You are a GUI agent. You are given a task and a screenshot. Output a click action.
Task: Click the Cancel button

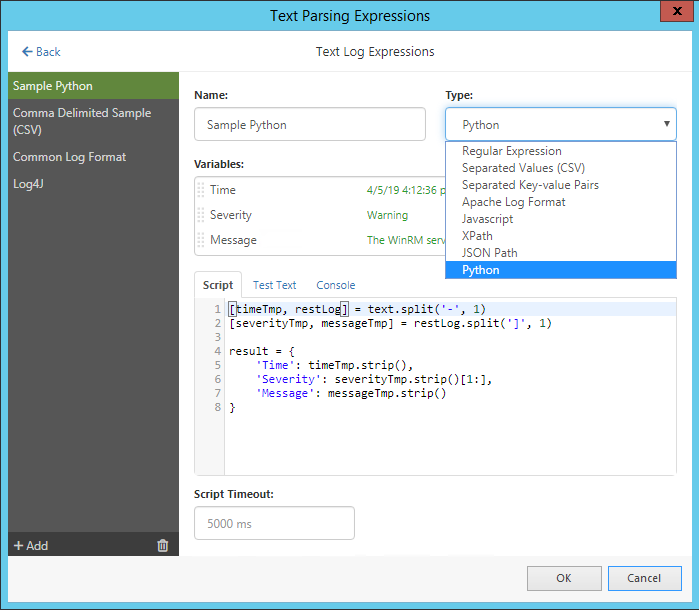pyautogui.click(x=645, y=578)
